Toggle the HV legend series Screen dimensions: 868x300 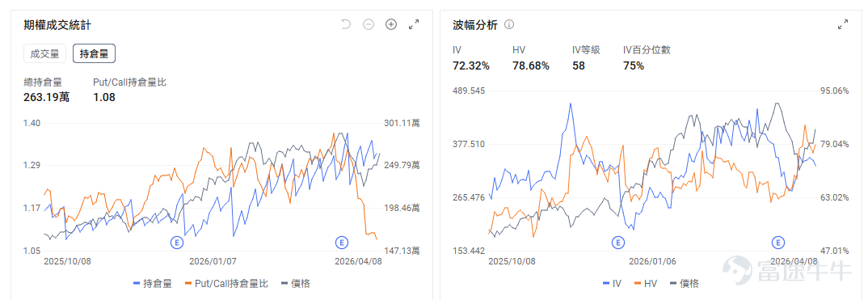pyautogui.click(x=645, y=283)
